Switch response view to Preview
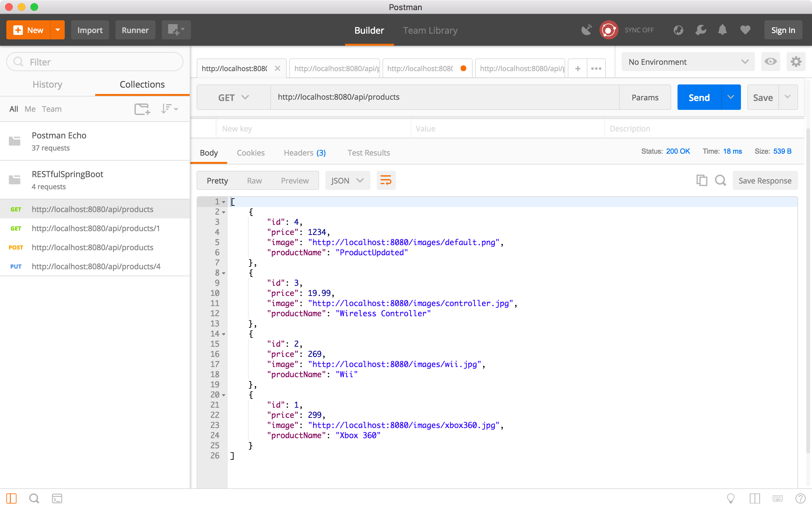 click(x=295, y=180)
